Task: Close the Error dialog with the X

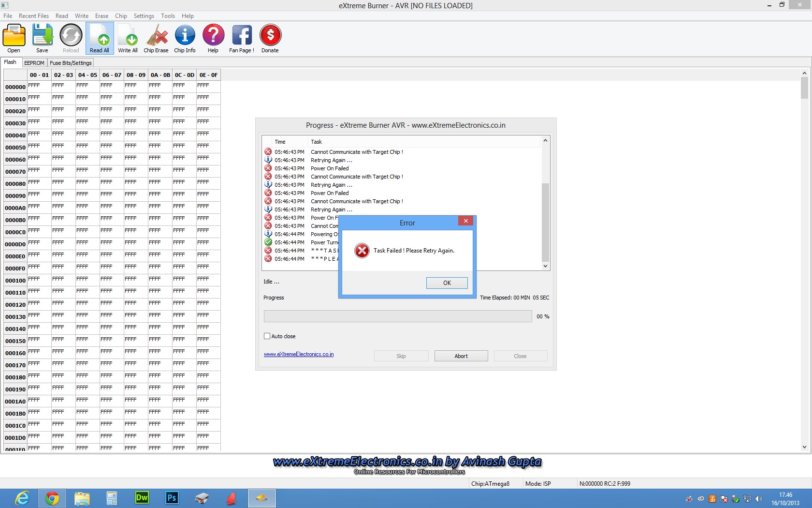Action: (x=466, y=221)
